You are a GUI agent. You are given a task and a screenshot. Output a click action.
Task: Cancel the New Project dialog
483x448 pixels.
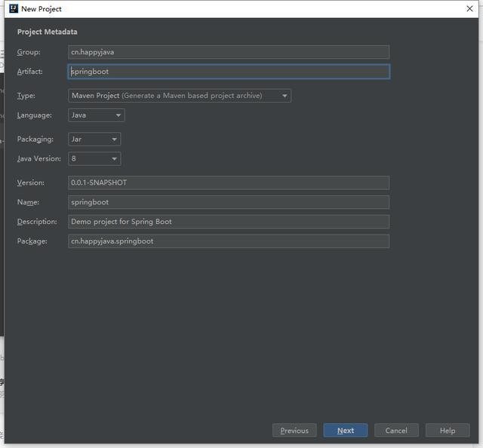[x=396, y=431]
